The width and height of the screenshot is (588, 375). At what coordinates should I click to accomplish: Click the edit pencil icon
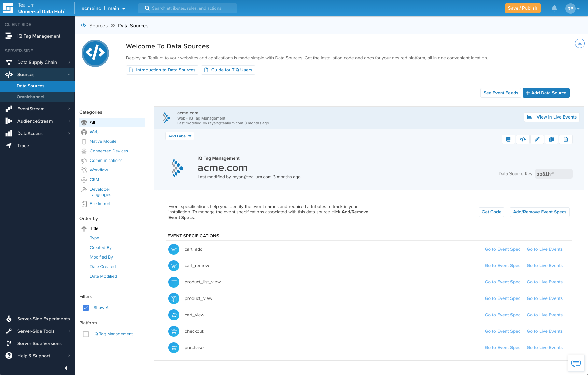(537, 139)
